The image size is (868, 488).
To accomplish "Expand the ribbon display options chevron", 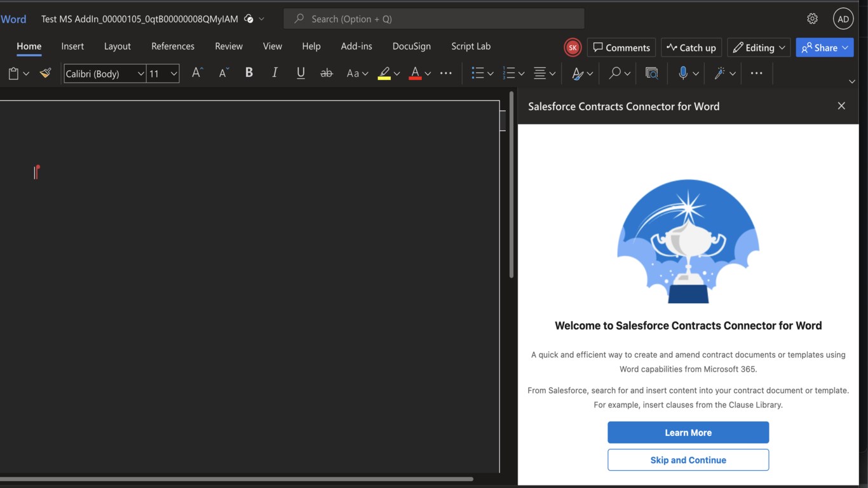I will [852, 81].
